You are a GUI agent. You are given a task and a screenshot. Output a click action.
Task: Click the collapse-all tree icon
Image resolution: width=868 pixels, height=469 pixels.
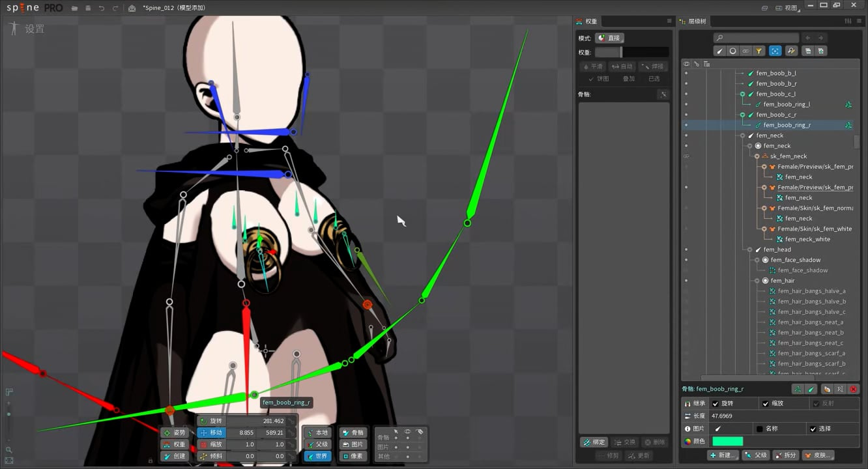(x=808, y=51)
